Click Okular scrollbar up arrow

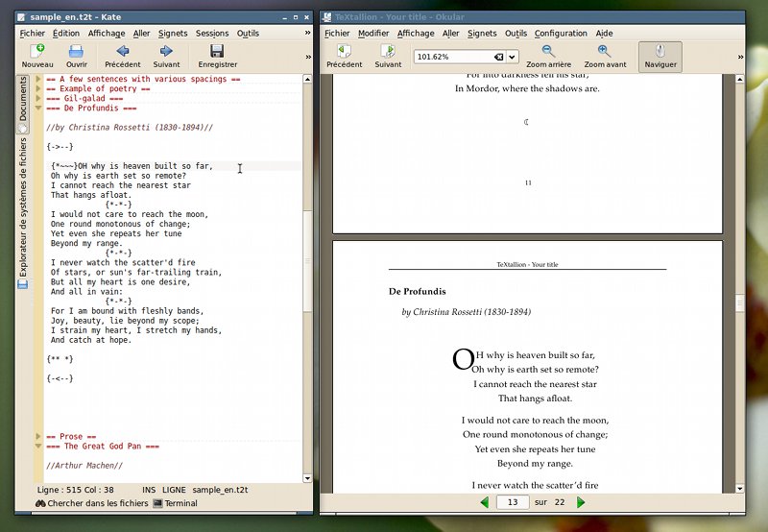tap(739, 79)
